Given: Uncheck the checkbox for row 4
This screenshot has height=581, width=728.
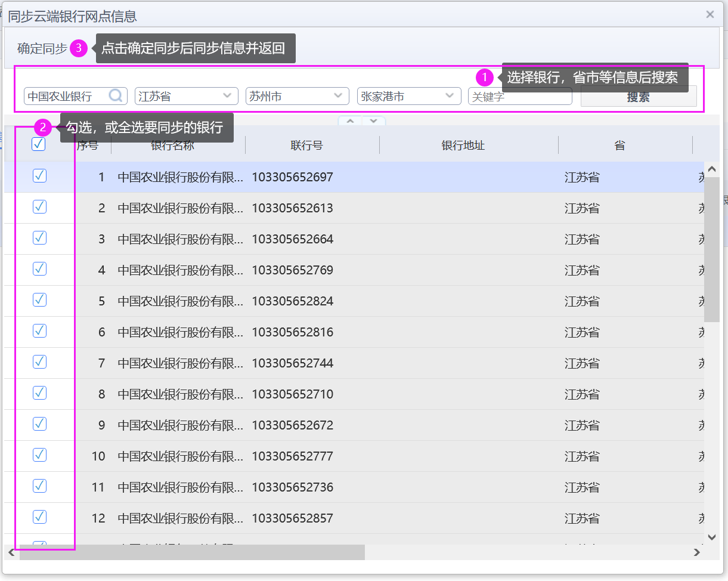Looking at the screenshot, I should pos(39,268).
